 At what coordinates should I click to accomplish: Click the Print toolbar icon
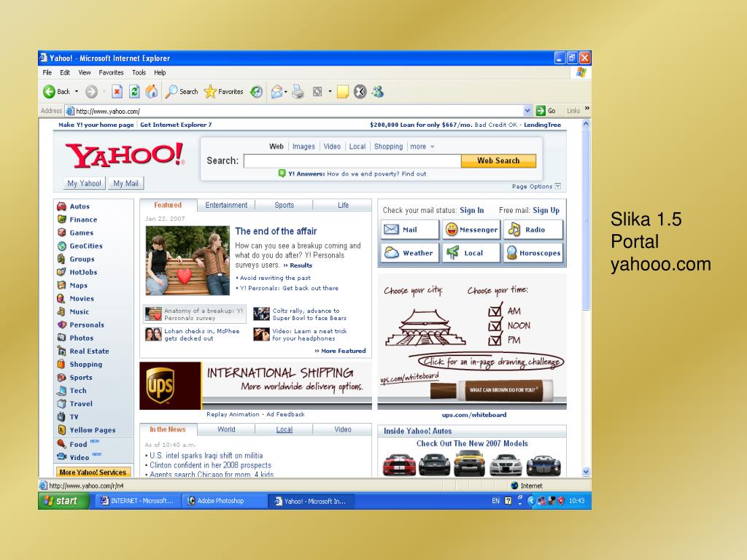[298, 91]
